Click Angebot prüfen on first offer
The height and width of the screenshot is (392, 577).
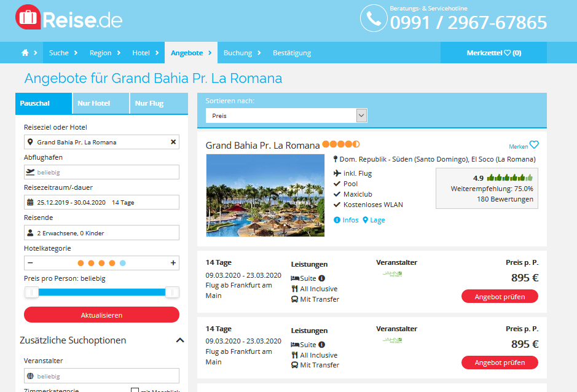500,296
